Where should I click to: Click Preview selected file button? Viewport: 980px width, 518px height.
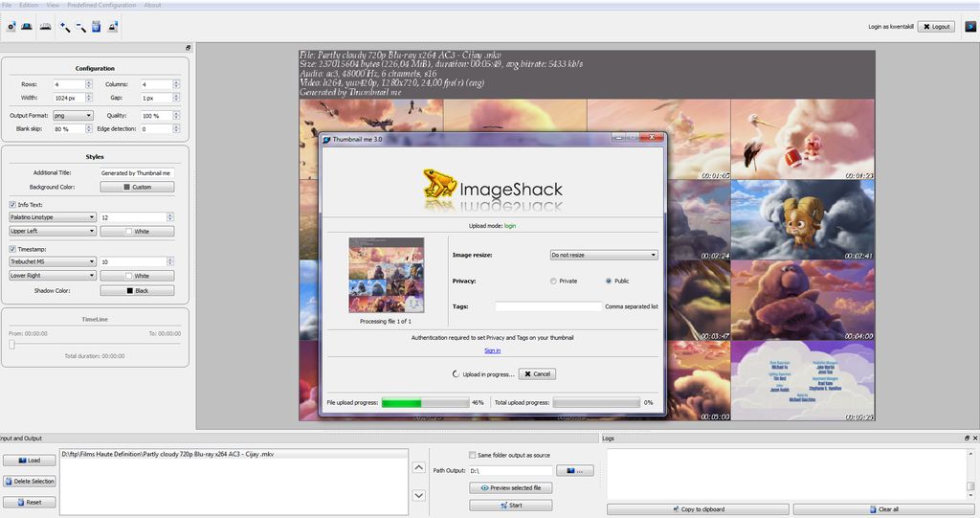(x=511, y=488)
